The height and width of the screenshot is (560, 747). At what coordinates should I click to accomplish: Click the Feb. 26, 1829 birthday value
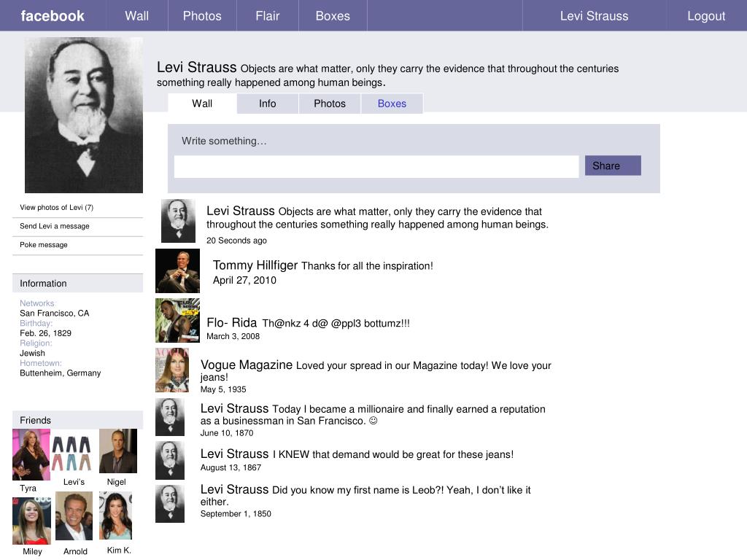[45, 333]
